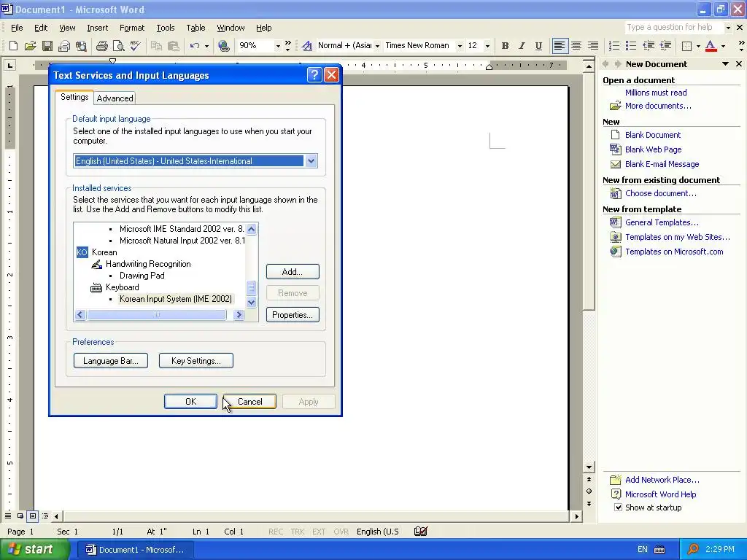Screen dimensions: 747x560
Task: Open the Undo history dropdown arrow
Action: tap(206, 46)
